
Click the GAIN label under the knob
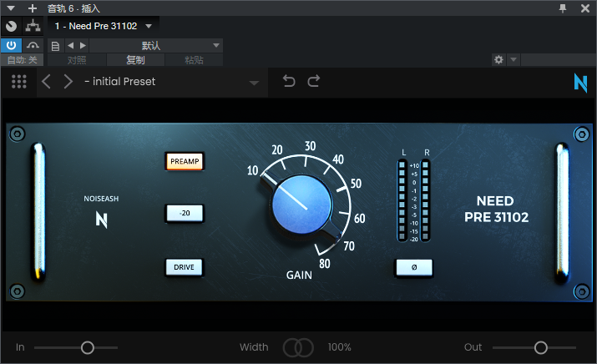[299, 275]
